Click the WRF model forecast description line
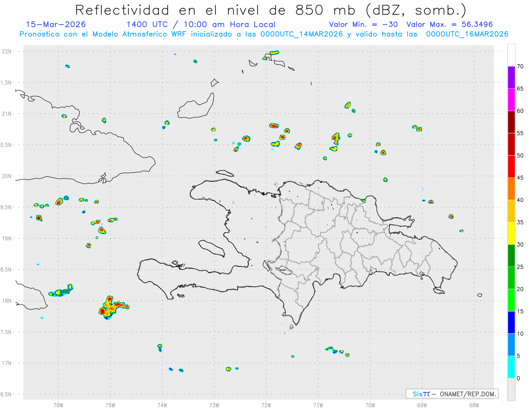Image resolution: width=532 pixels, height=411 pixels. click(x=264, y=34)
